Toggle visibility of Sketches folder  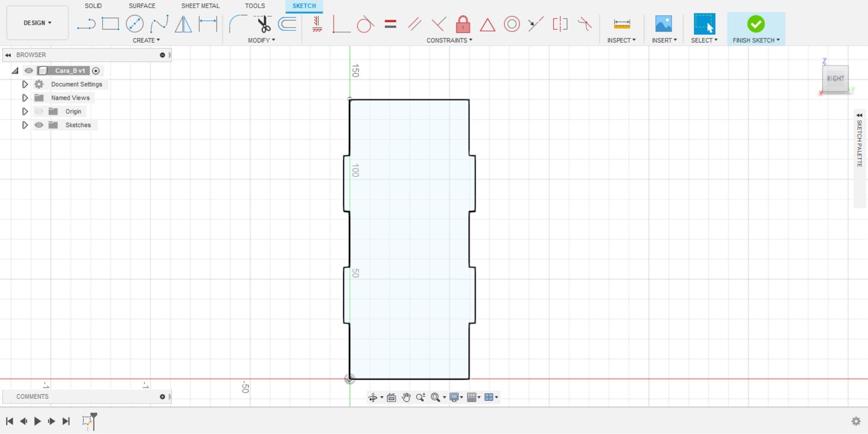[39, 125]
